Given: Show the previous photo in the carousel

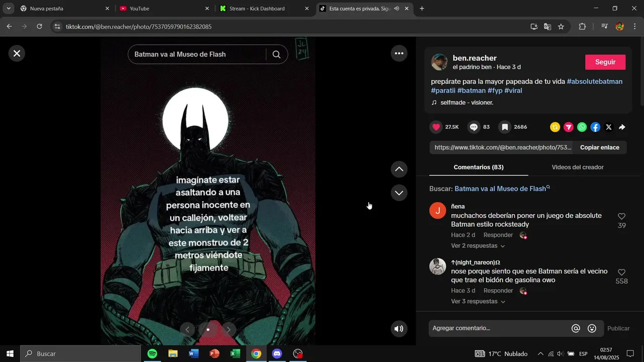Looking at the screenshot, I should (187, 330).
